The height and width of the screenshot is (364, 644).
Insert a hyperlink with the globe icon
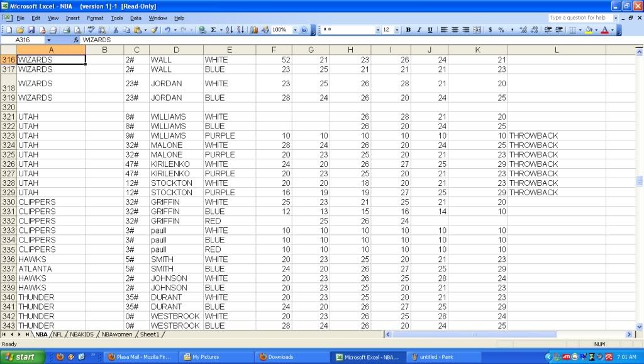[202, 30]
